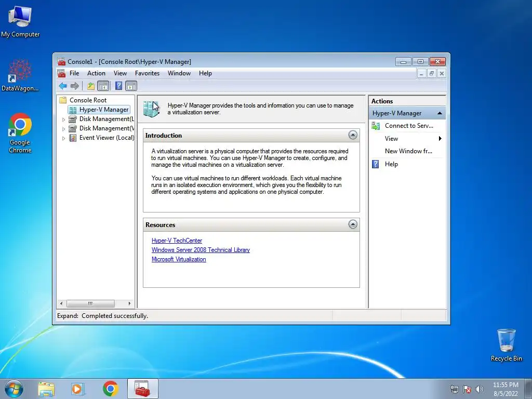Click the Forward arrow in the toolbar

[x=75, y=86]
